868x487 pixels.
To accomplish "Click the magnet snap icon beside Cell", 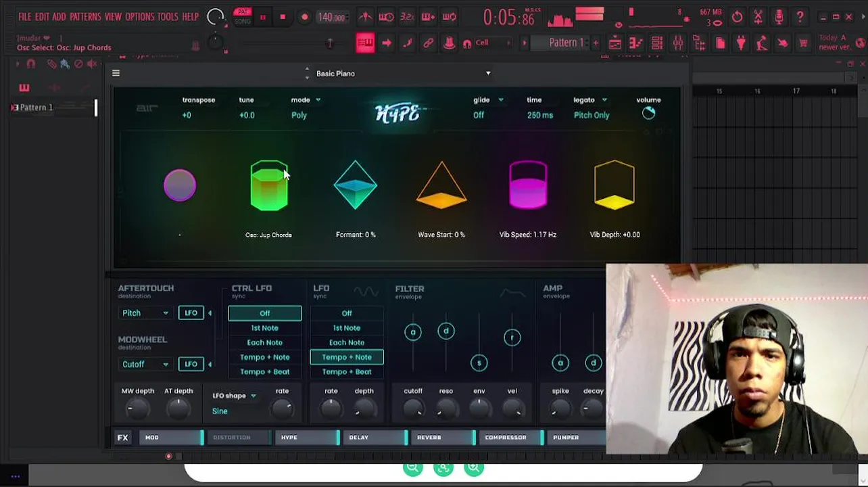I will tap(466, 44).
